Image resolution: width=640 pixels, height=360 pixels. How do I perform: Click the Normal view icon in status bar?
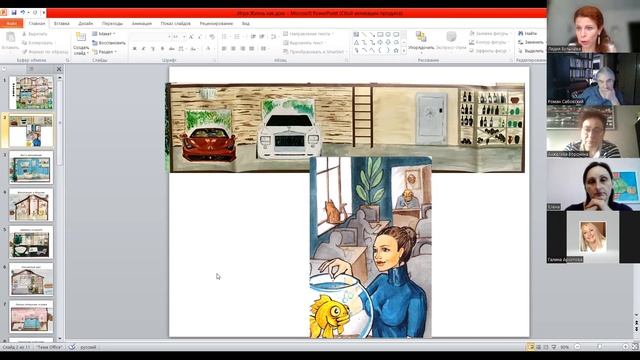(x=530, y=347)
